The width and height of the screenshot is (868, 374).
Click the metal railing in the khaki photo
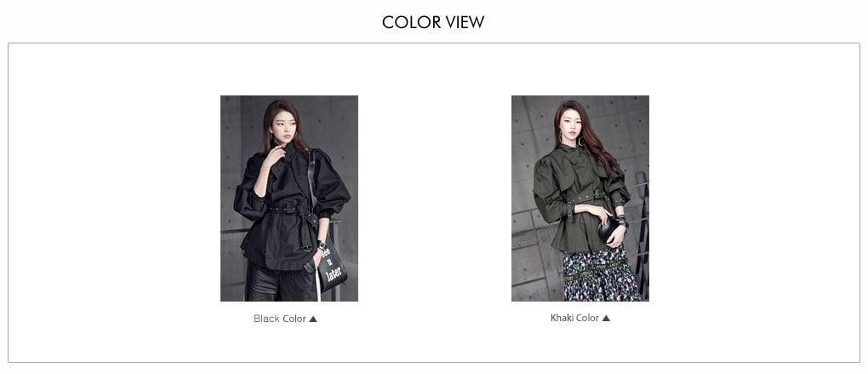click(641, 233)
